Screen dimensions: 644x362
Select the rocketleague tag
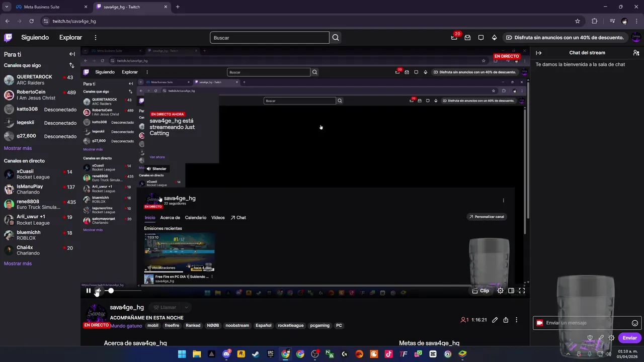(x=291, y=325)
